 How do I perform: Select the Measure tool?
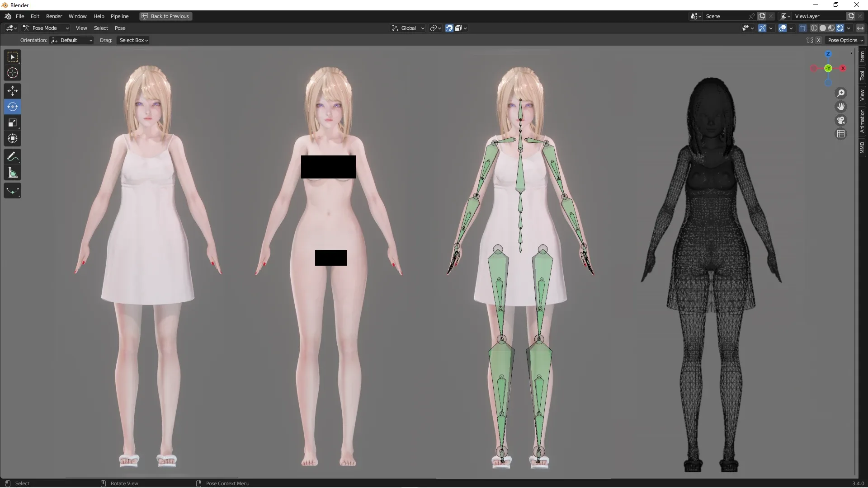(12, 173)
